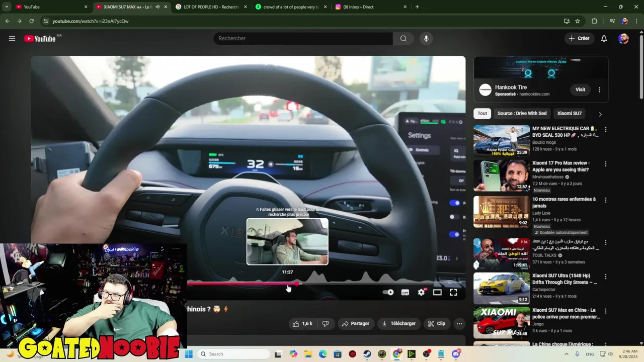644x362 pixels.
Task: Toggle autoplay switch in the player
Action: pos(388,292)
